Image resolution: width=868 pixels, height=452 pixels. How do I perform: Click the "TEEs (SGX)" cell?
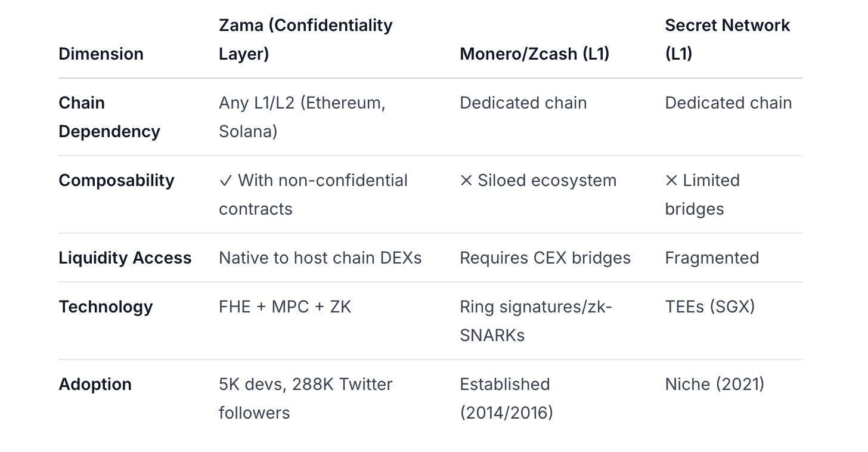point(709,307)
